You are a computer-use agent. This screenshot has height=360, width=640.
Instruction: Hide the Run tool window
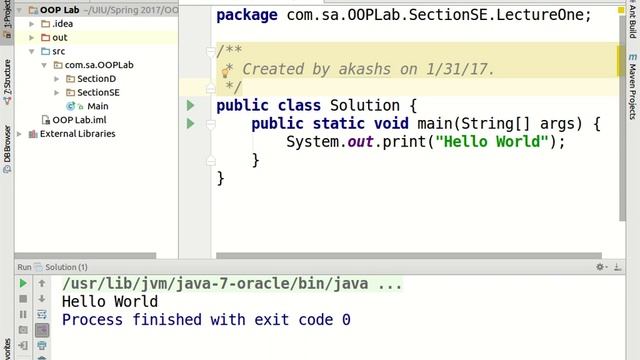coord(618,267)
